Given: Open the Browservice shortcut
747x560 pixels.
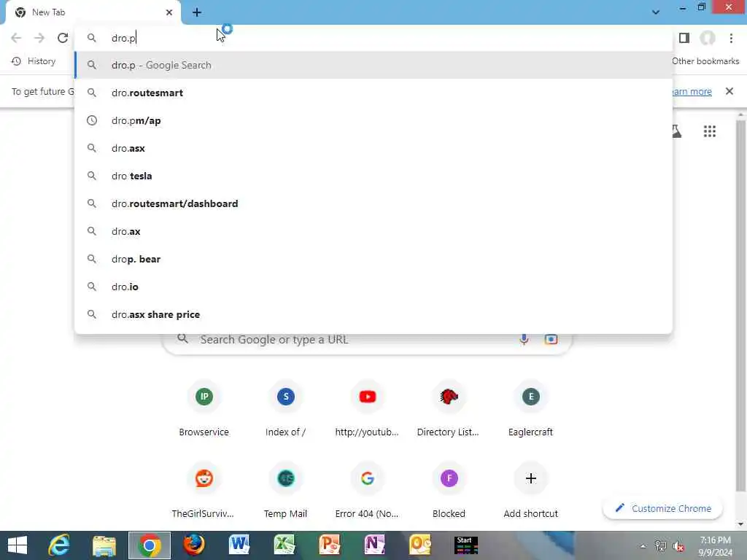Looking at the screenshot, I should [x=204, y=410].
